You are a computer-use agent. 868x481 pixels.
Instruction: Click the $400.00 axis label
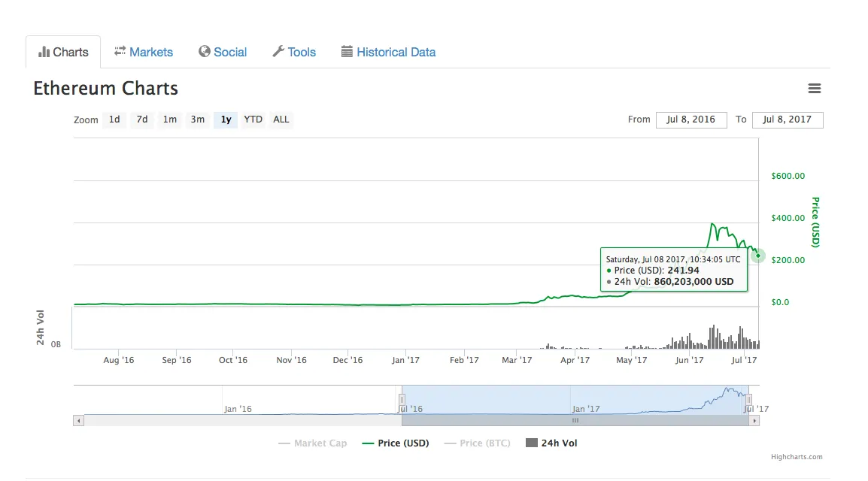pyautogui.click(x=788, y=218)
